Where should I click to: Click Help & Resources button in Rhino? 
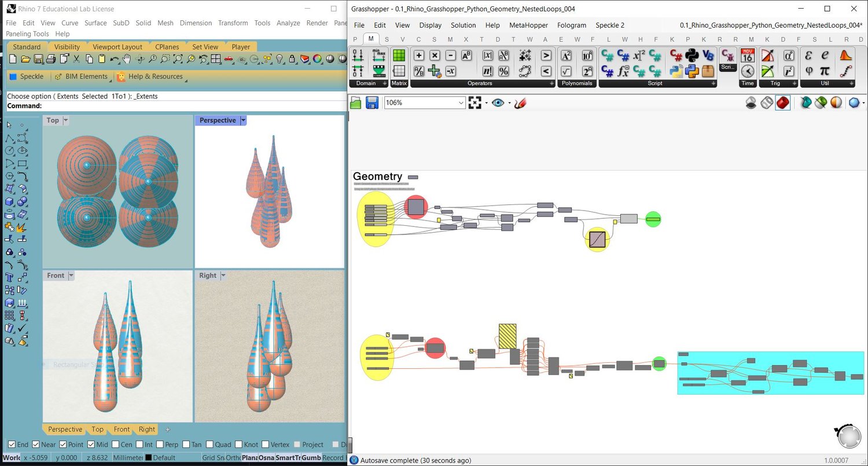(x=150, y=76)
